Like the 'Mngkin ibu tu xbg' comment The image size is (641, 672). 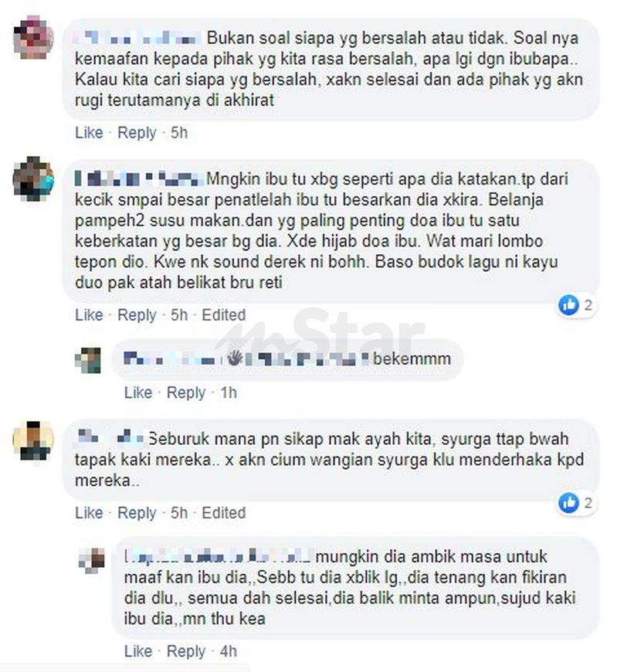point(89,315)
